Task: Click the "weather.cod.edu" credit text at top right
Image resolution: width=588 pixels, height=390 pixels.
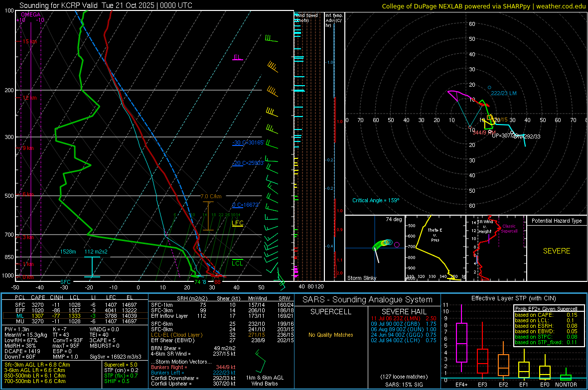Action: tap(561, 6)
